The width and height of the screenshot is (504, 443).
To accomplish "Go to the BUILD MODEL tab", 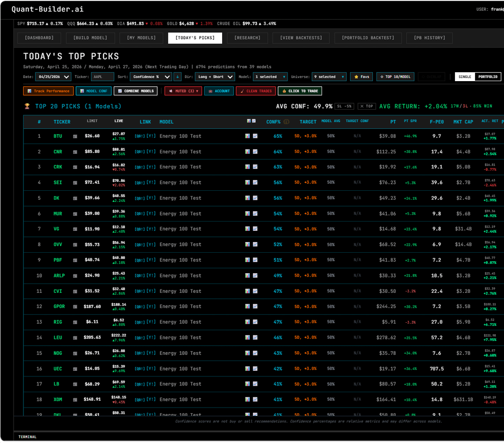I will point(87,38).
